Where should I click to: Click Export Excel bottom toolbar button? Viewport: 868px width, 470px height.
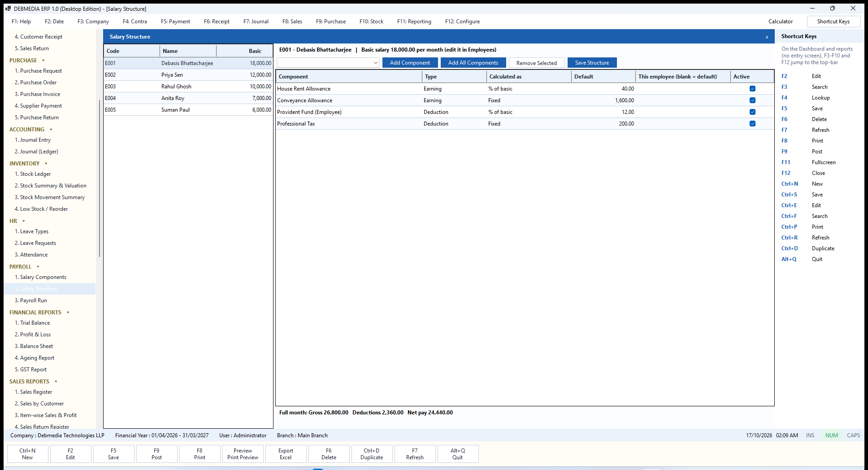[x=286, y=454]
